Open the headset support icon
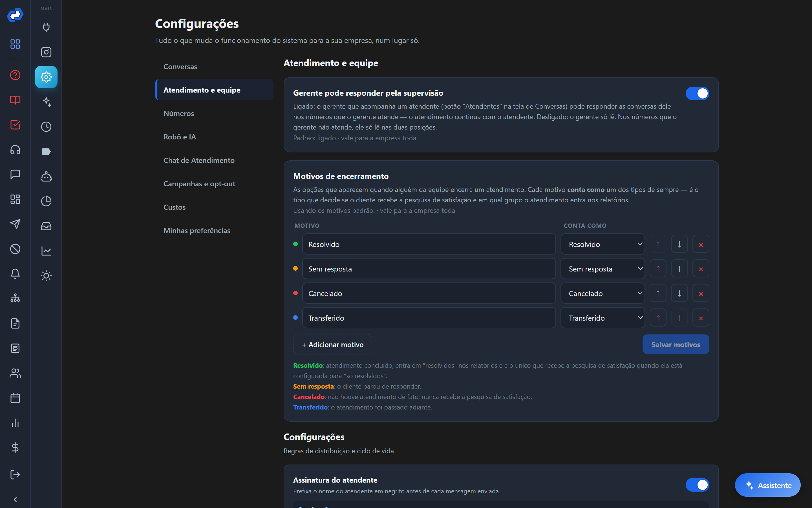Screen dimensions: 812x508 click(x=15, y=150)
